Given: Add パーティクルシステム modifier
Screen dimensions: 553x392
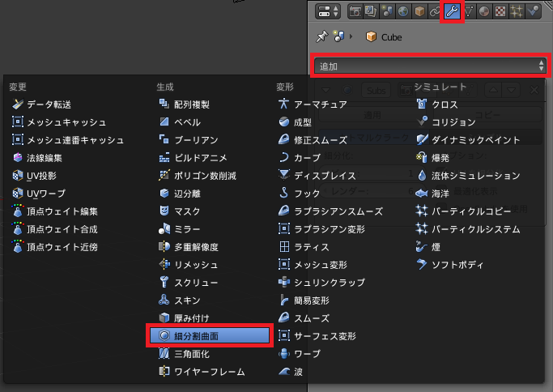Looking at the screenshot, I should 468,229.
